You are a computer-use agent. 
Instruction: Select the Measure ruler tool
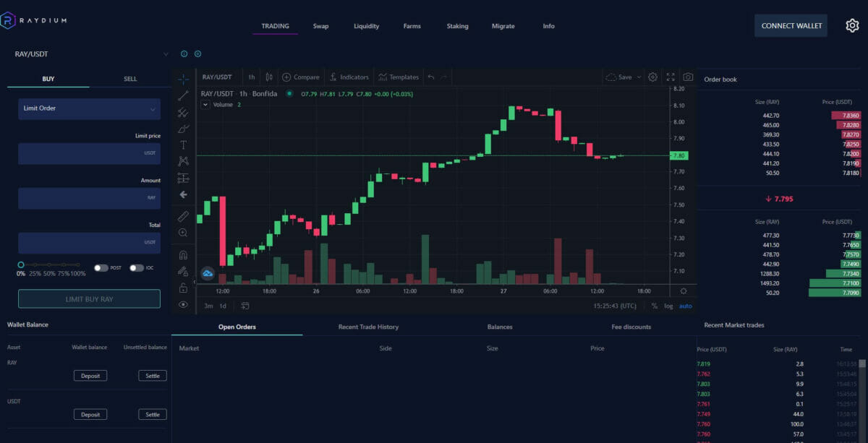click(184, 215)
